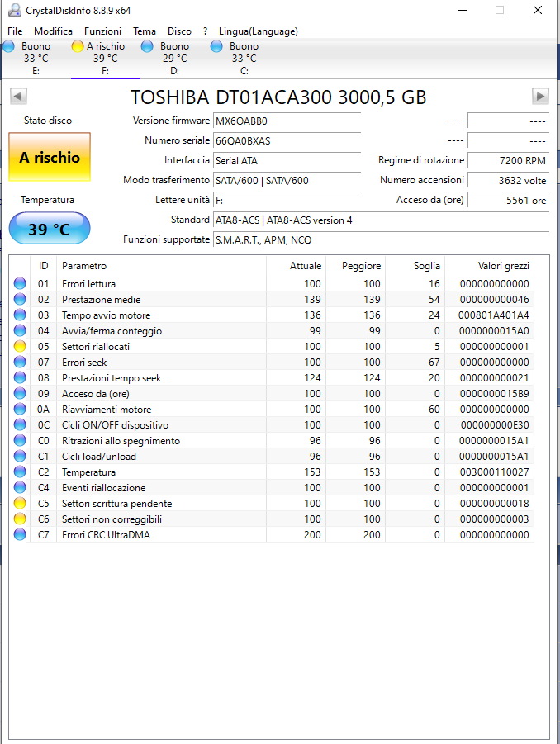Click the 39 °C temperature button
The width and height of the screenshot is (560, 744).
(x=50, y=229)
